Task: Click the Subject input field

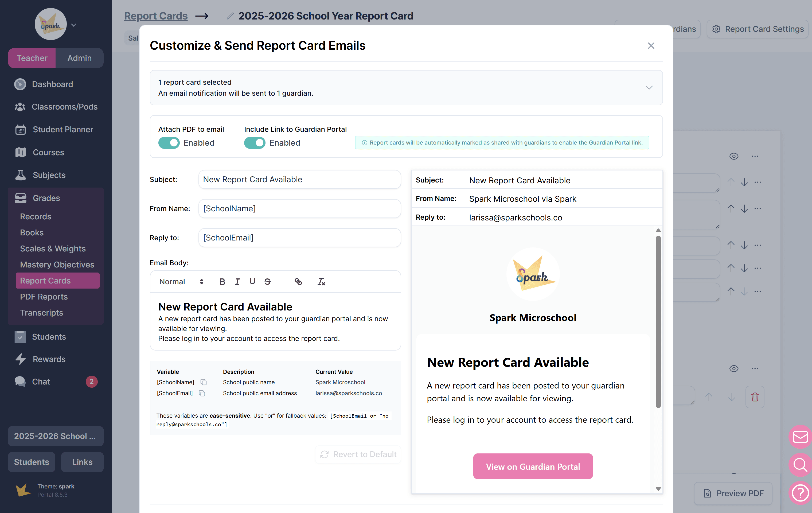Action: click(x=299, y=180)
